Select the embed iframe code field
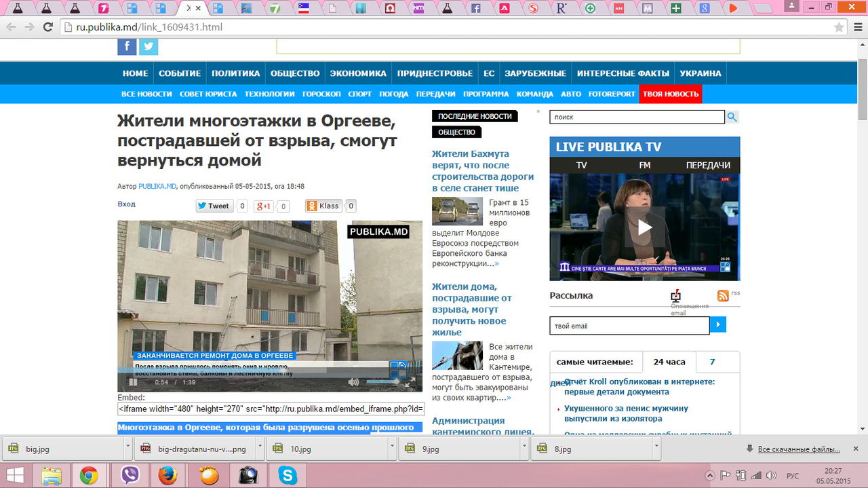The image size is (868, 488). (271, 409)
